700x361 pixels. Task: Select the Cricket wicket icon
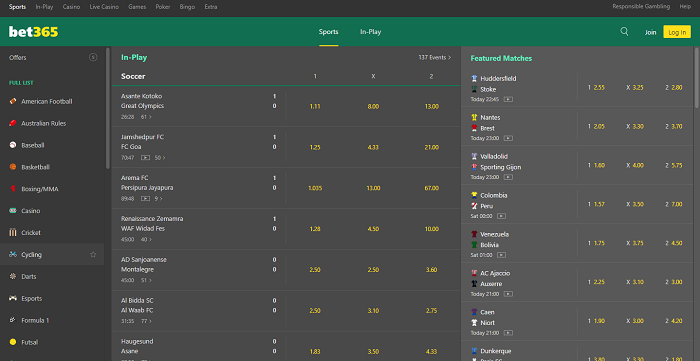pos(12,232)
